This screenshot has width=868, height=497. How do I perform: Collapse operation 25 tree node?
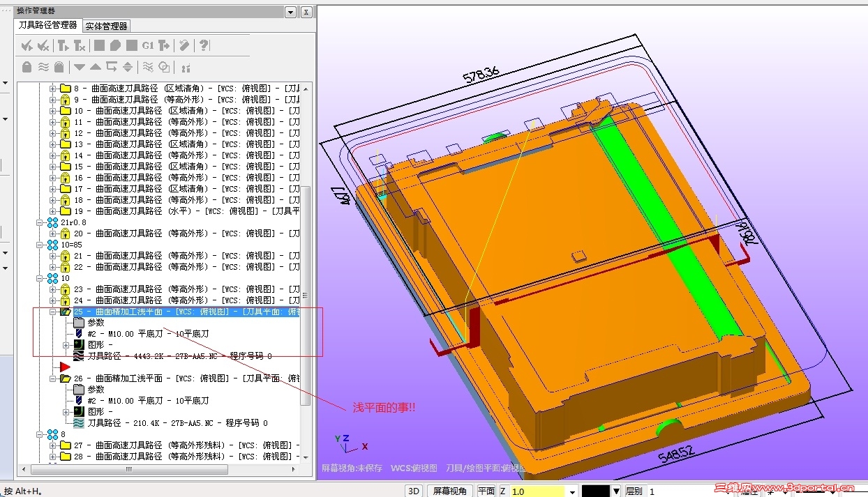[52, 312]
